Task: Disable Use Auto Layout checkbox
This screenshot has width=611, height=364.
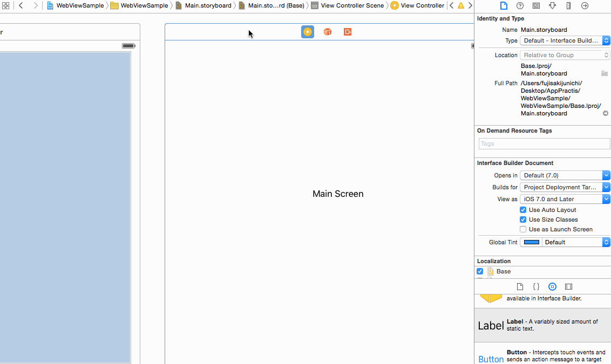Action: coord(523,210)
